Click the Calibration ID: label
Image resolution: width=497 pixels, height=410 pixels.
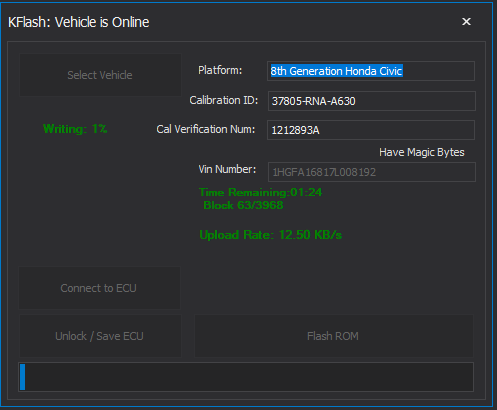pos(224,100)
